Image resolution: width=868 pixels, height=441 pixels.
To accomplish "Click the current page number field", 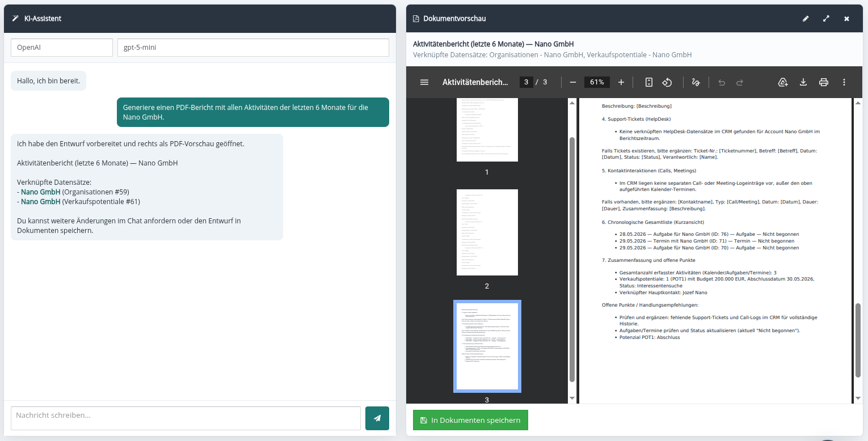I will (x=526, y=82).
